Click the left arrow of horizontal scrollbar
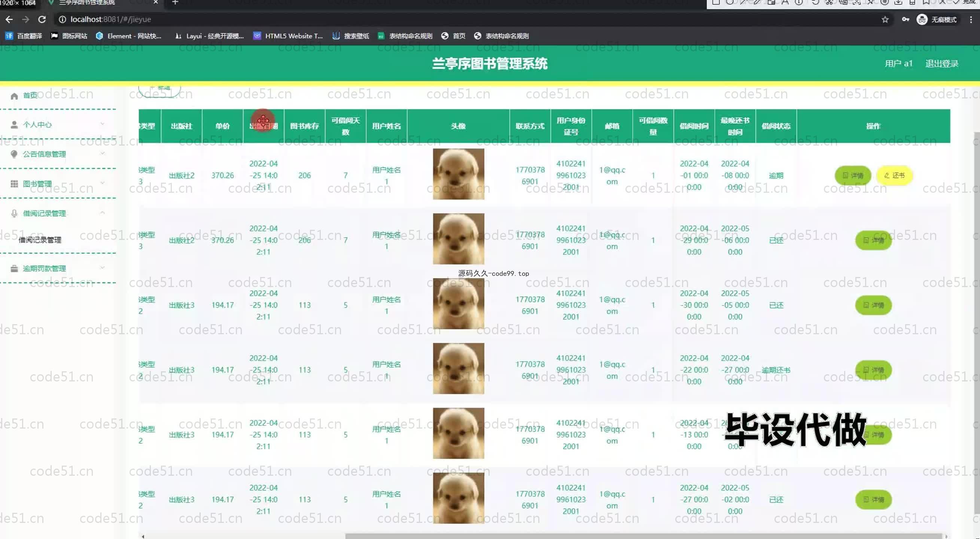 click(x=143, y=536)
